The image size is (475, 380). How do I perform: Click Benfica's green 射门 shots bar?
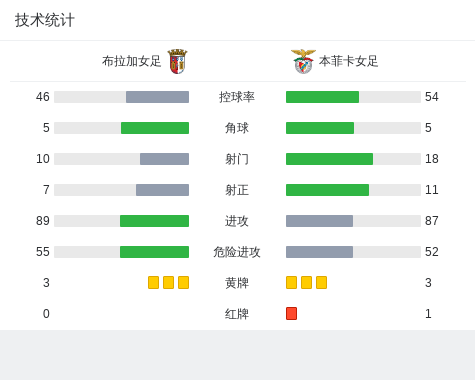pos(329,159)
